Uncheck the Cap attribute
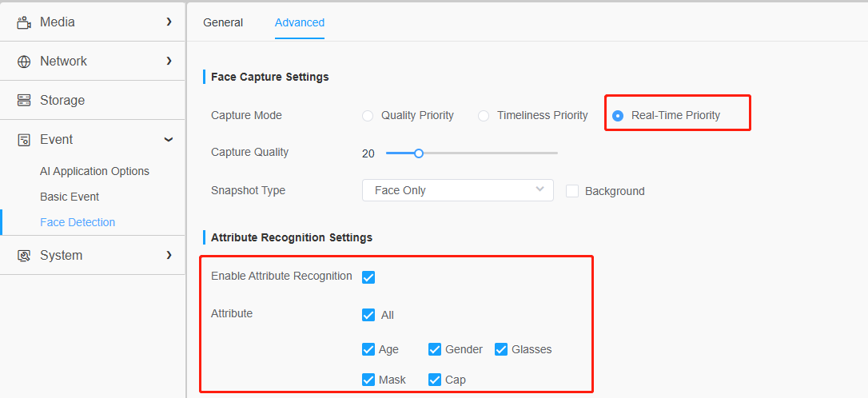 pos(435,380)
